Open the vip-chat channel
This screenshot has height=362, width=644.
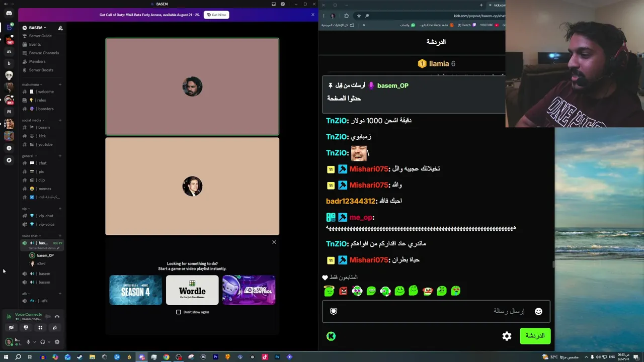42,216
